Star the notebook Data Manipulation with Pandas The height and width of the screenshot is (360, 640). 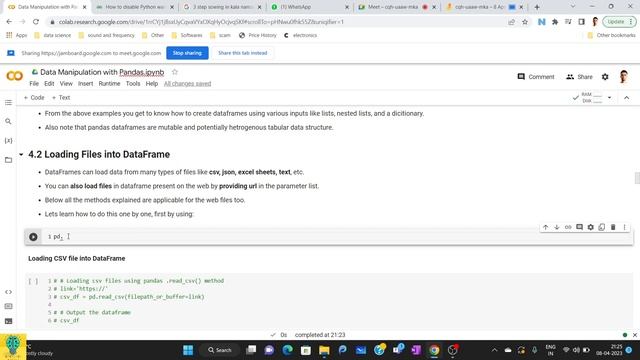[x=175, y=72]
